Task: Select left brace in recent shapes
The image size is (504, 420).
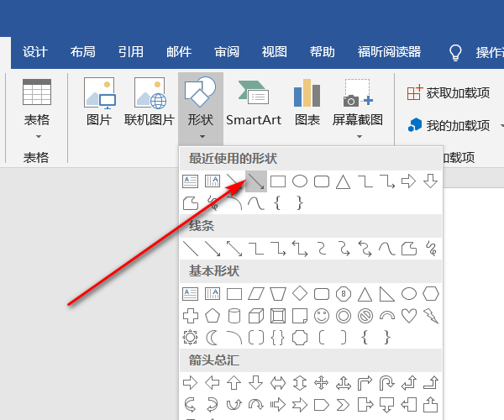Action: (278, 203)
